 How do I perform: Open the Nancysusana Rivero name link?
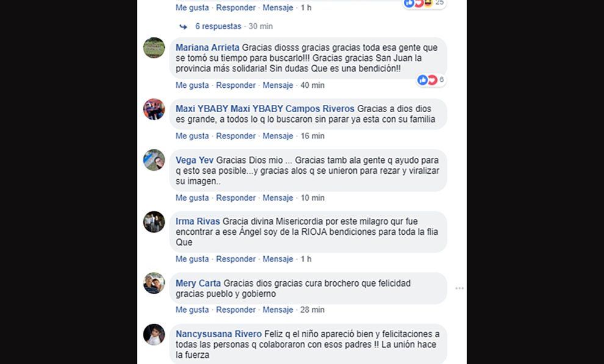click(219, 334)
